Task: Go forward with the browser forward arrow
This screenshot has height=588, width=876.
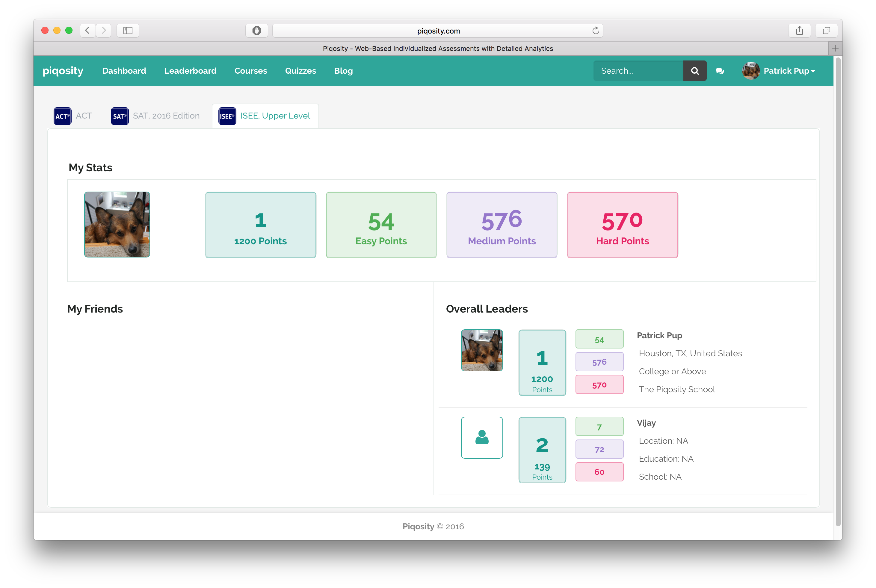Action: point(104,30)
